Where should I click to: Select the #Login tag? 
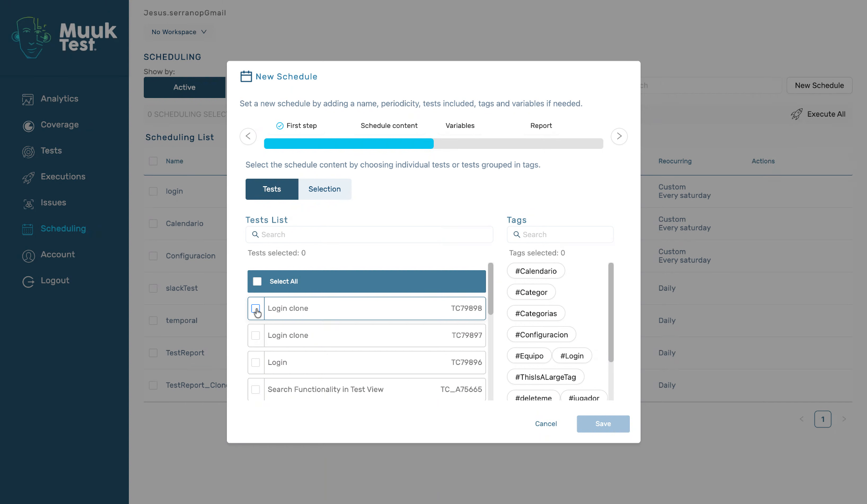(x=572, y=356)
